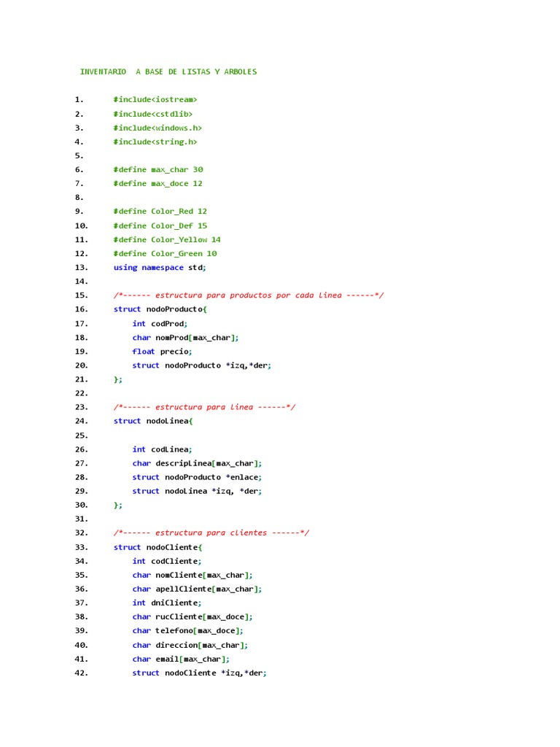The image size is (560, 747).
Task: Click char rucCliente[max_doce]; line
Action: click(192, 617)
